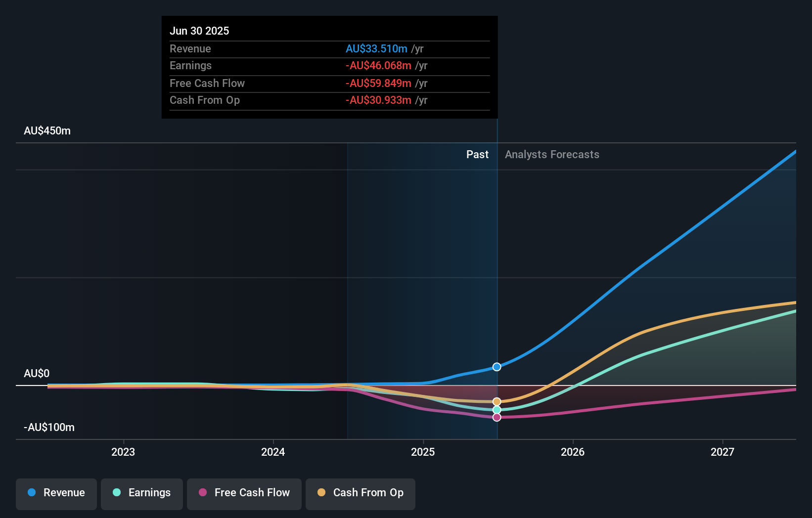
Task: Toggle the Earnings series visibility
Action: point(142,493)
